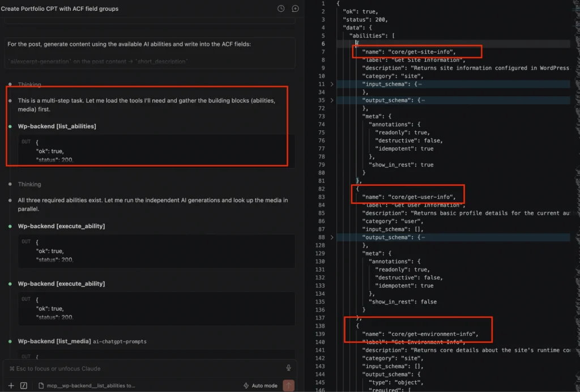
Task: Expand the folded input_schema on line 11
Action: (x=332, y=84)
